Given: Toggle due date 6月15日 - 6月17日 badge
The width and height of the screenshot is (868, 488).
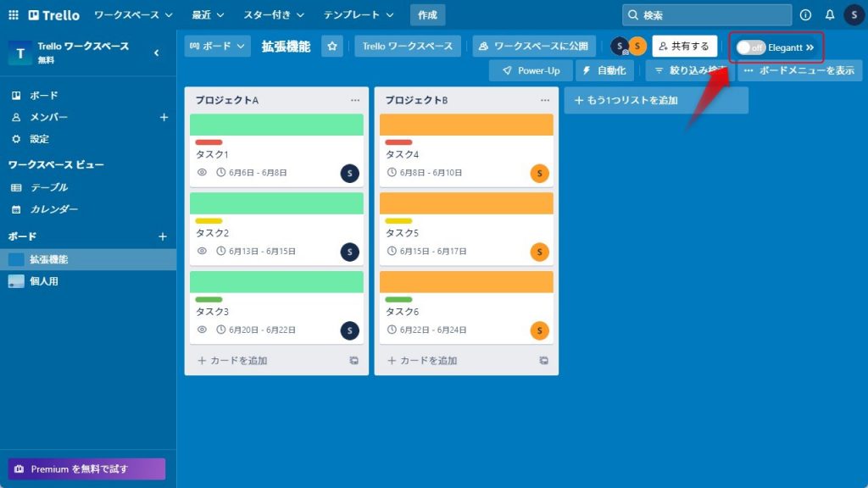Looking at the screenshot, I should tap(426, 251).
